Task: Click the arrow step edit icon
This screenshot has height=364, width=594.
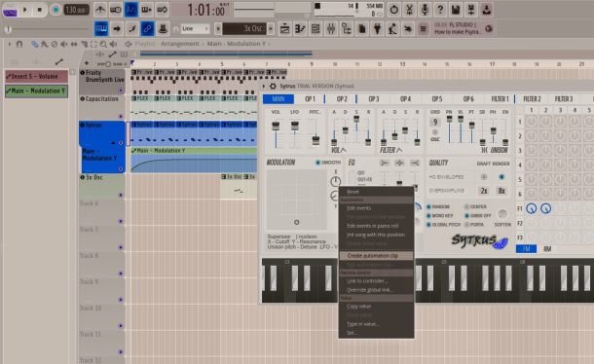Action: pos(117,28)
